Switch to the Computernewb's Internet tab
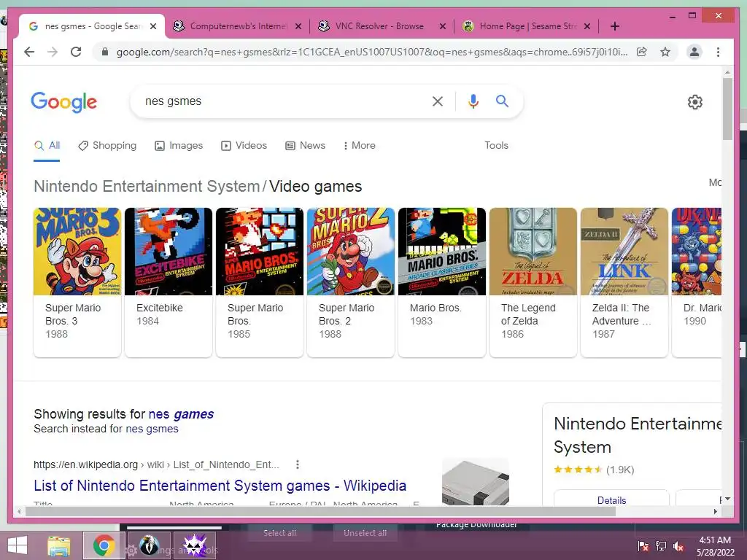 pos(237,26)
